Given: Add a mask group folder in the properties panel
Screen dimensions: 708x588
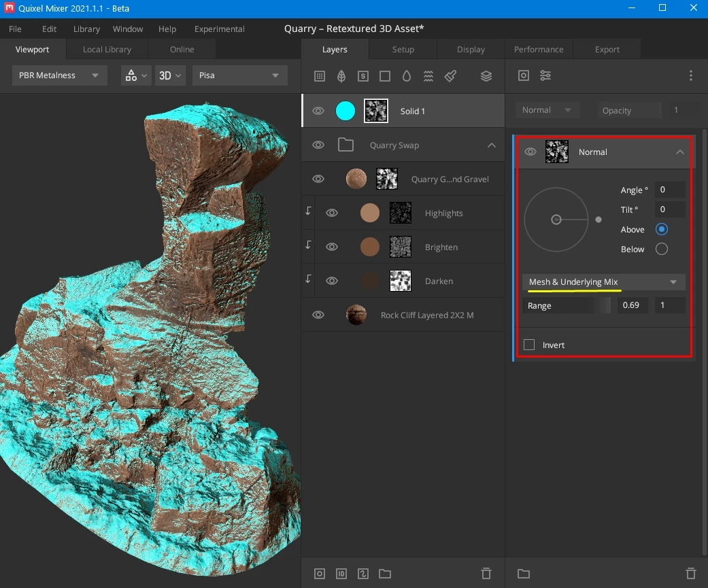Looking at the screenshot, I should pos(523,574).
